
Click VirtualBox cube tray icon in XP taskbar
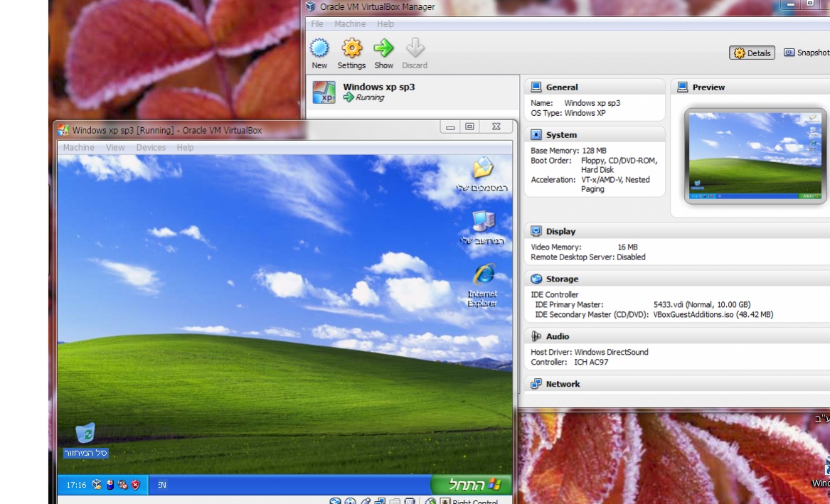pyautogui.click(x=96, y=484)
